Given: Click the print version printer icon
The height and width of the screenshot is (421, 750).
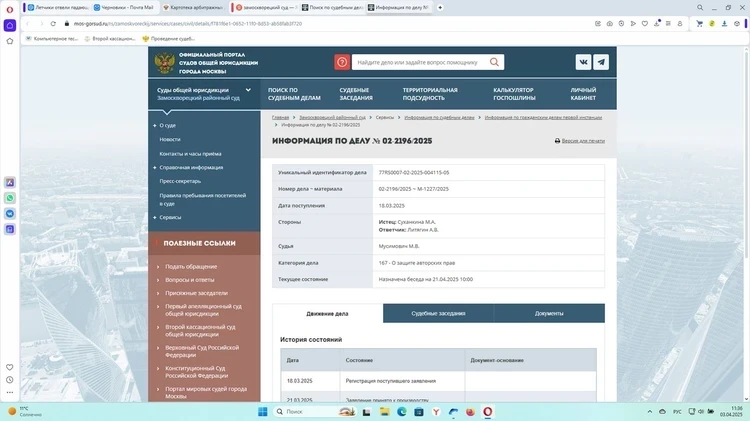Looking at the screenshot, I should tap(558, 141).
